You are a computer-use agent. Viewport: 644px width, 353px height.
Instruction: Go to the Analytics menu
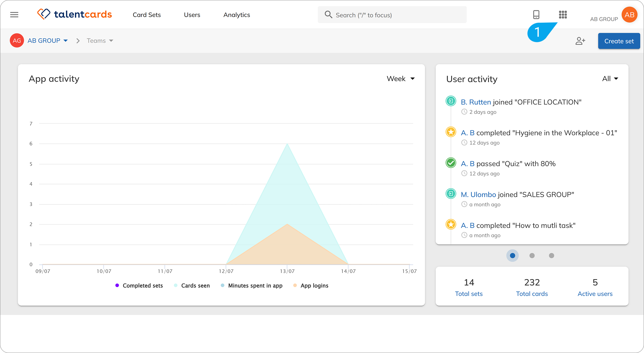pyautogui.click(x=237, y=15)
